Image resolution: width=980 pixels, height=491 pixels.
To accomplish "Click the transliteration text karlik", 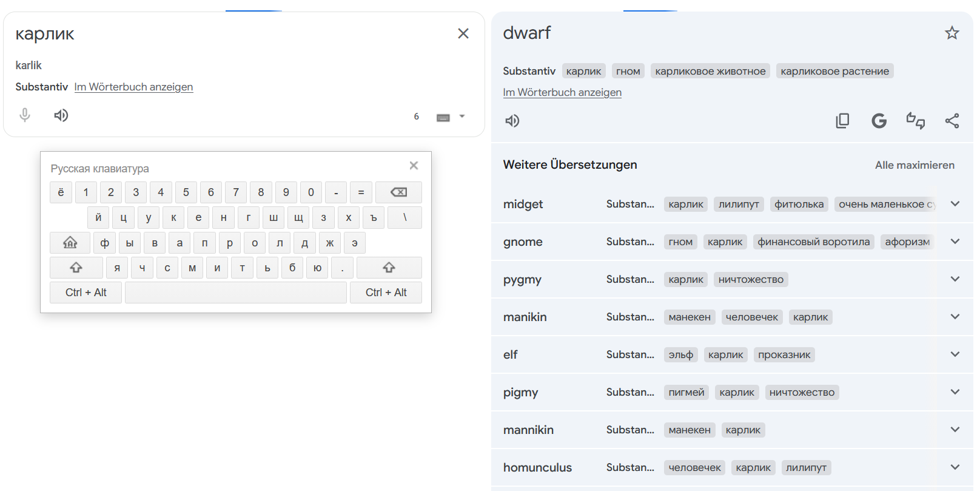I will click(x=29, y=65).
